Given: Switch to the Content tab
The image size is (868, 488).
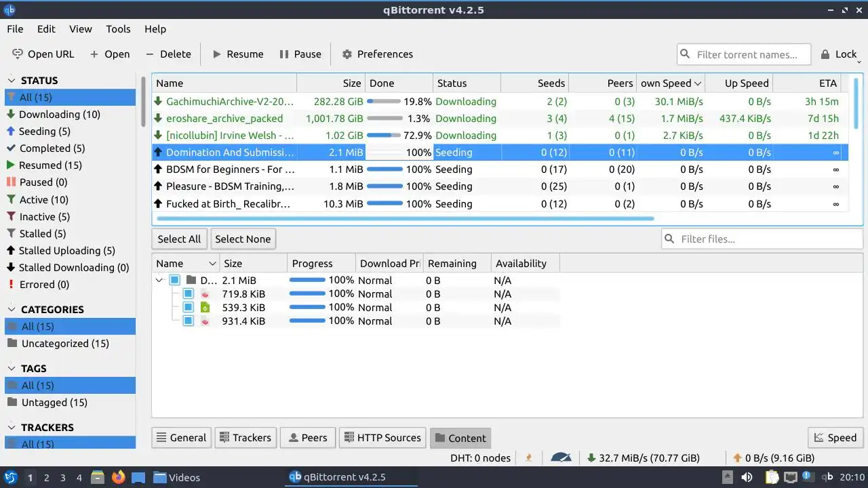Looking at the screenshot, I should [x=460, y=438].
